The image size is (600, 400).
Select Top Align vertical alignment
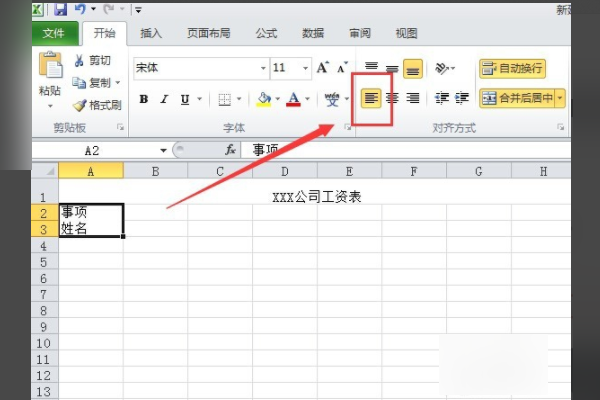click(x=371, y=68)
